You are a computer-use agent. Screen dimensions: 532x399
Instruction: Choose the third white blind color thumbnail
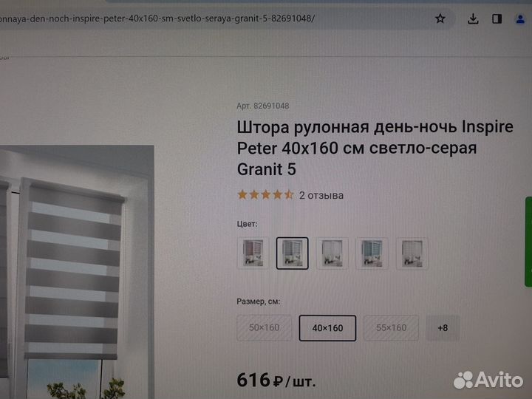(x=332, y=253)
